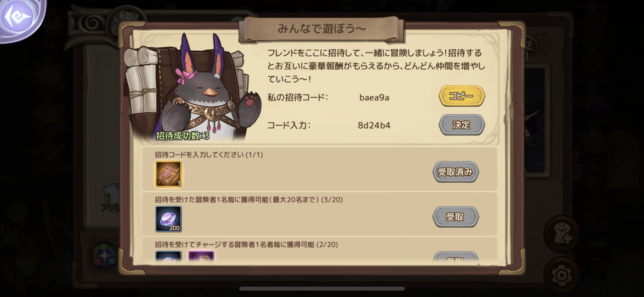The width and height of the screenshot is (644, 297).
Task: Tap the 200 purple gem reward icon
Action: (168, 219)
